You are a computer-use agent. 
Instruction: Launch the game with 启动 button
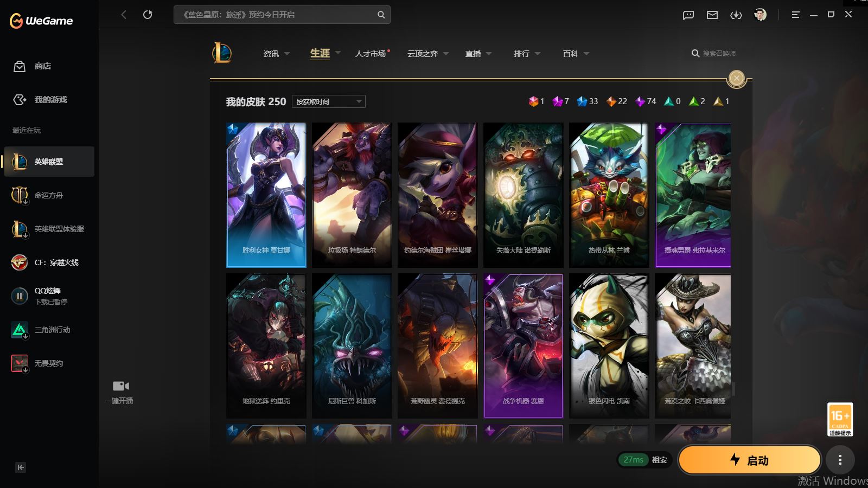point(749,460)
